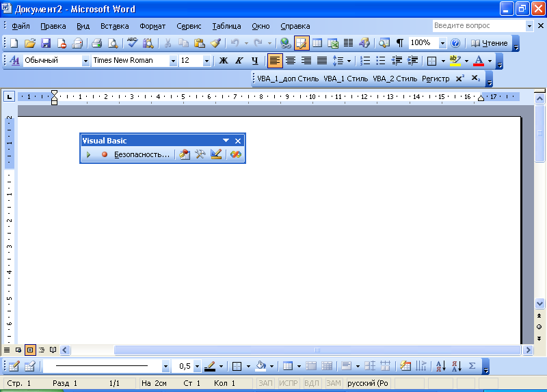Click the AutoSum sigma icon
Screen dimensions: 547x392
472,366
